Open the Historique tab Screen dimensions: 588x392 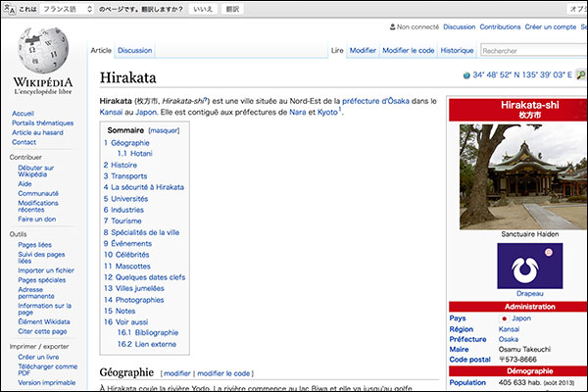click(457, 50)
